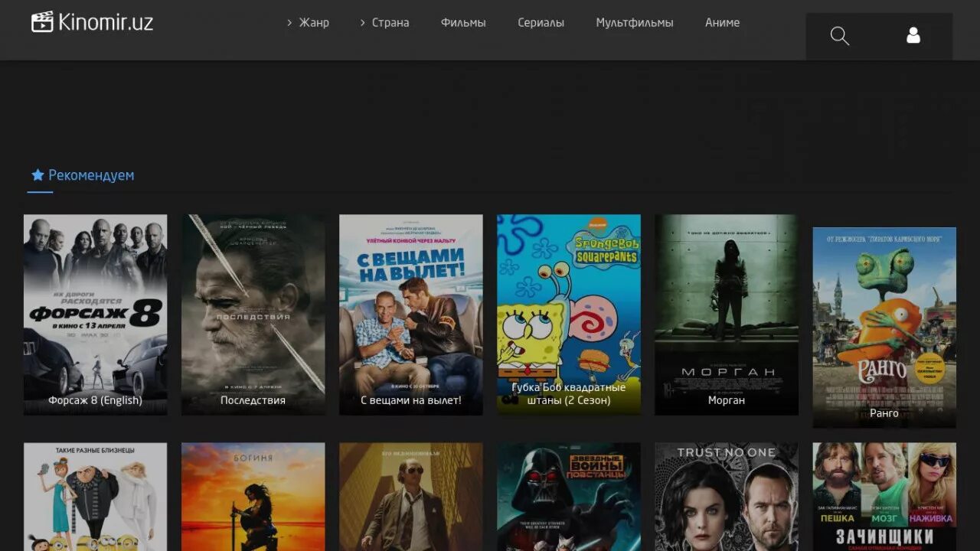Open the Звездные войны Повстанцы poster
The height and width of the screenshot is (551, 980).
click(569, 497)
